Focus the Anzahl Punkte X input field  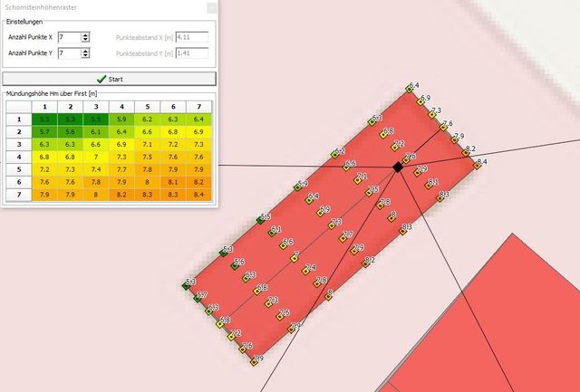[x=70, y=37]
